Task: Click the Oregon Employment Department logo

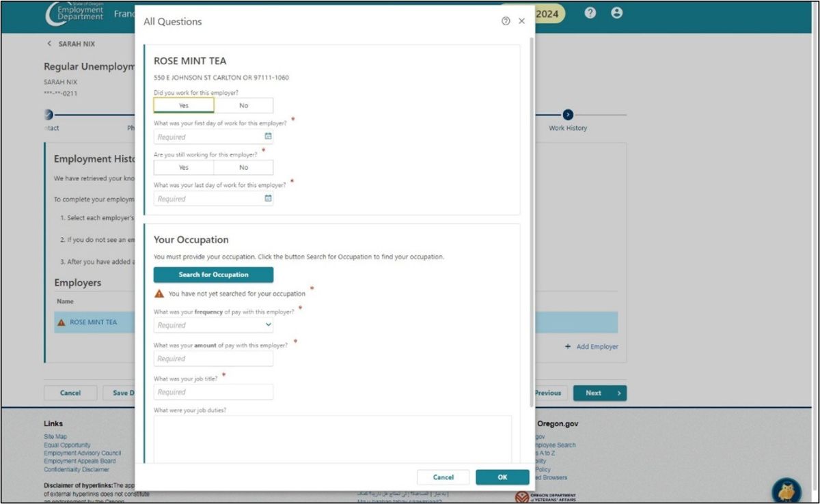Action: 74,14
